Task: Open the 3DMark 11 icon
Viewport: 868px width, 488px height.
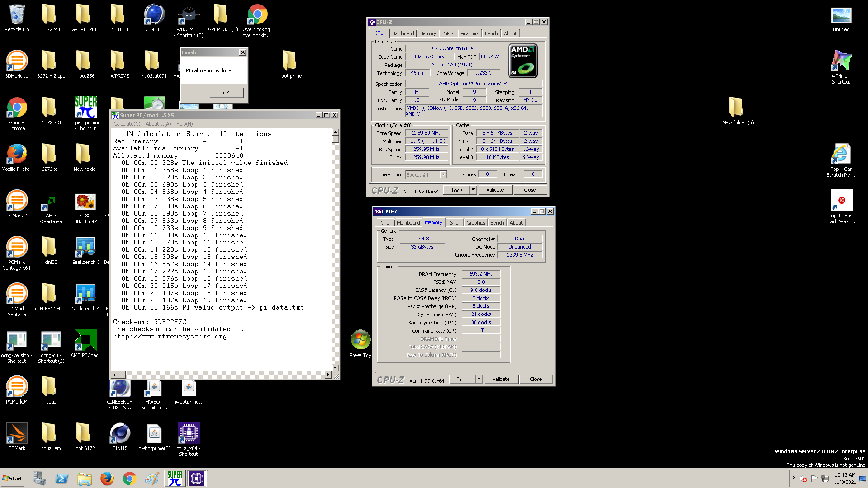Action: (17, 65)
